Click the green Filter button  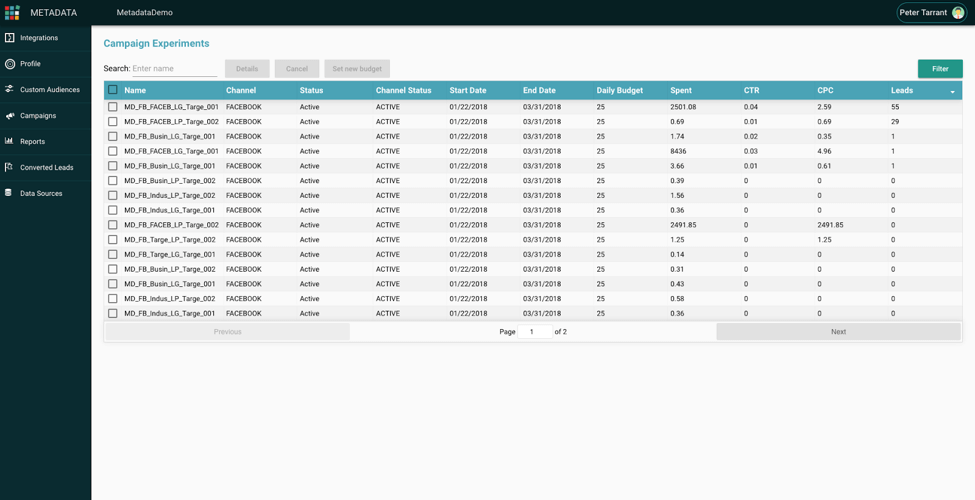tap(940, 69)
